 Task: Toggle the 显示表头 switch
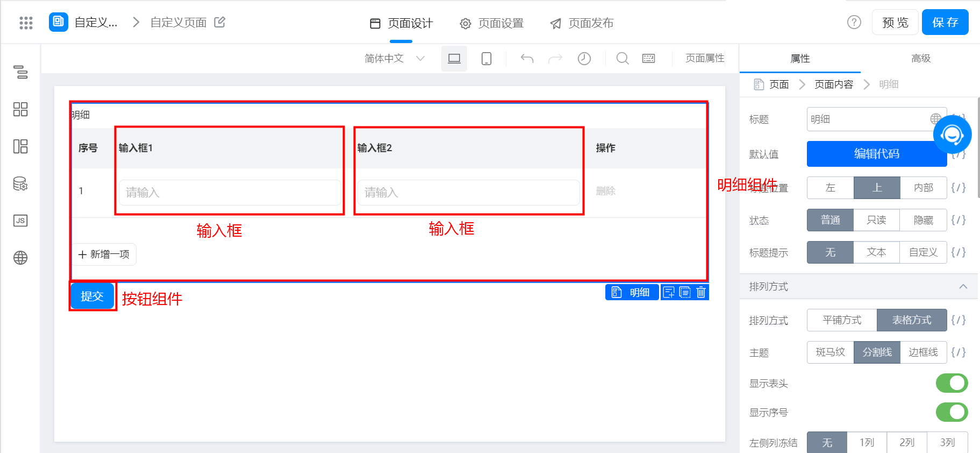pyautogui.click(x=952, y=383)
